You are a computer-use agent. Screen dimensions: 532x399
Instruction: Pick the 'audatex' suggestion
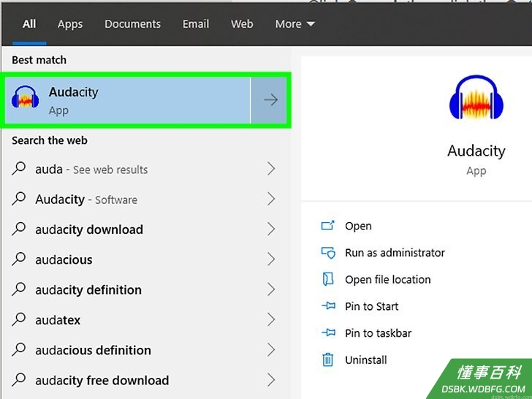pyautogui.click(x=143, y=319)
